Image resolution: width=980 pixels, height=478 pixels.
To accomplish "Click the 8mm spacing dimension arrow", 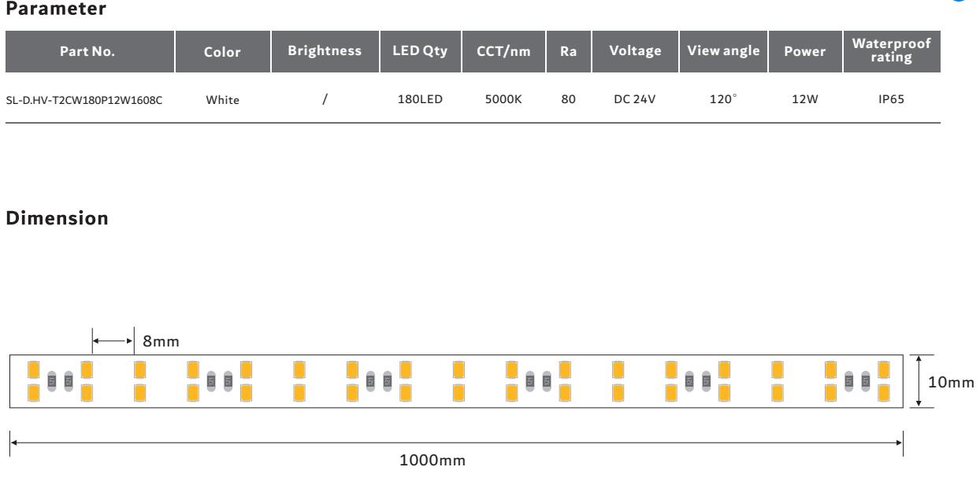I will pyautogui.click(x=113, y=341).
